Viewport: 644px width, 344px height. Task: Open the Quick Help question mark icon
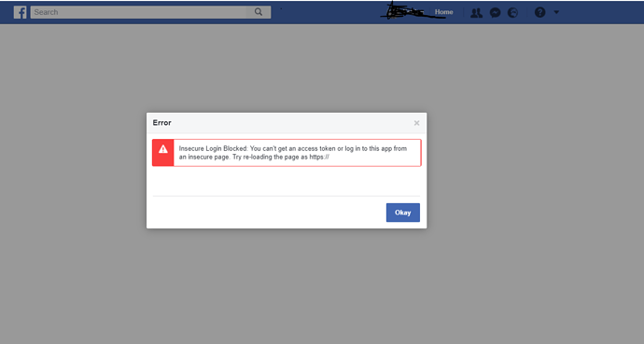(x=540, y=12)
